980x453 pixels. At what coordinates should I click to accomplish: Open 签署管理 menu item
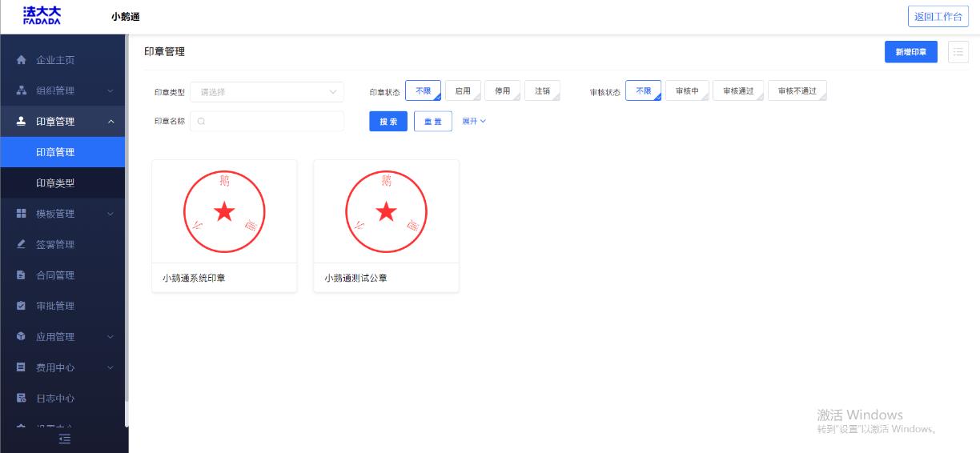pyautogui.click(x=62, y=244)
